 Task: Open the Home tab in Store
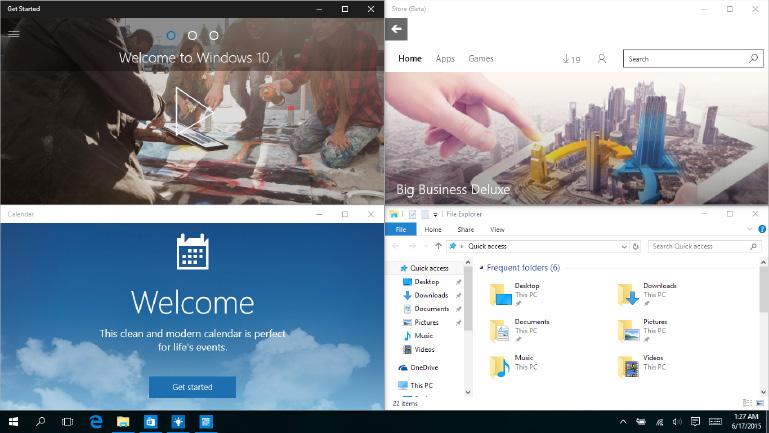click(410, 58)
